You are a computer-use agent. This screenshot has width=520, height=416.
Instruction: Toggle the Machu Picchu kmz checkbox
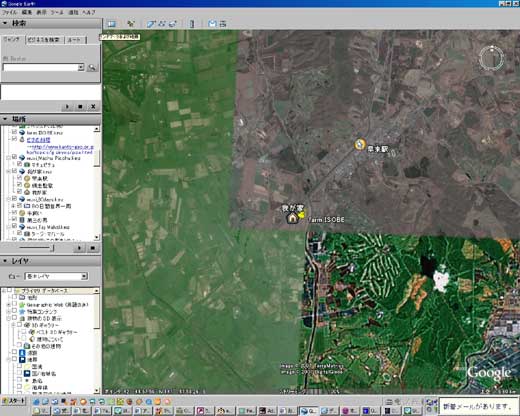click(x=14, y=157)
